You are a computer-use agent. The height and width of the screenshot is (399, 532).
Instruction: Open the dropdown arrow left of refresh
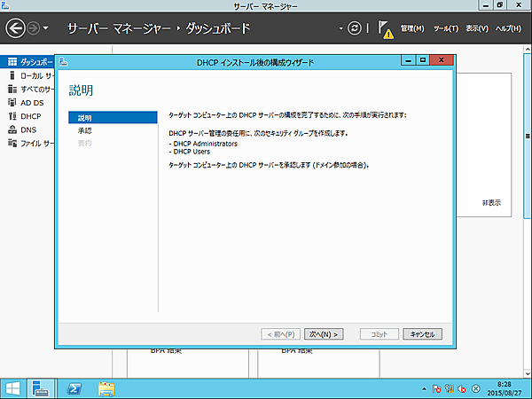(341, 28)
